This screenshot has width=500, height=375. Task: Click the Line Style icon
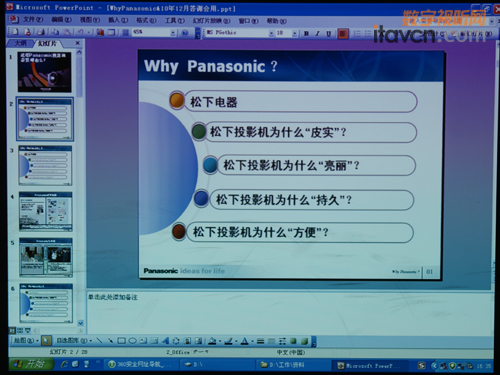point(260,341)
